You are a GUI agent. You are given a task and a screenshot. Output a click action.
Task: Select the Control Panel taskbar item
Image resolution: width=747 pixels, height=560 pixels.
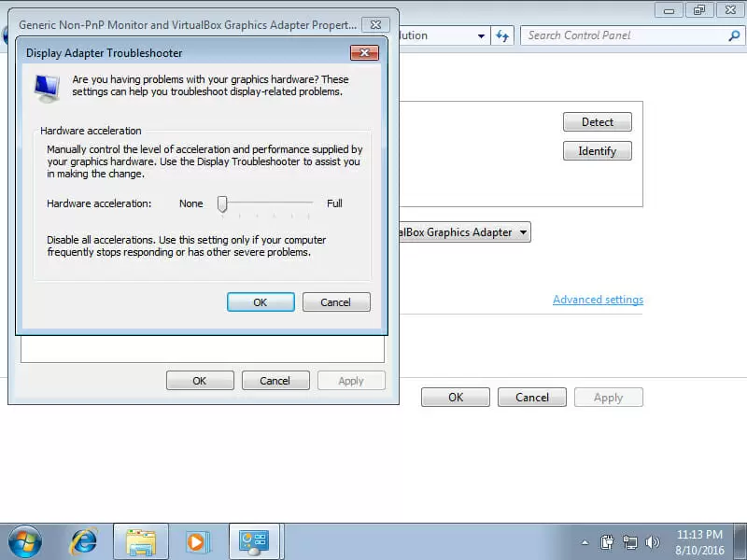click(254, 542)
